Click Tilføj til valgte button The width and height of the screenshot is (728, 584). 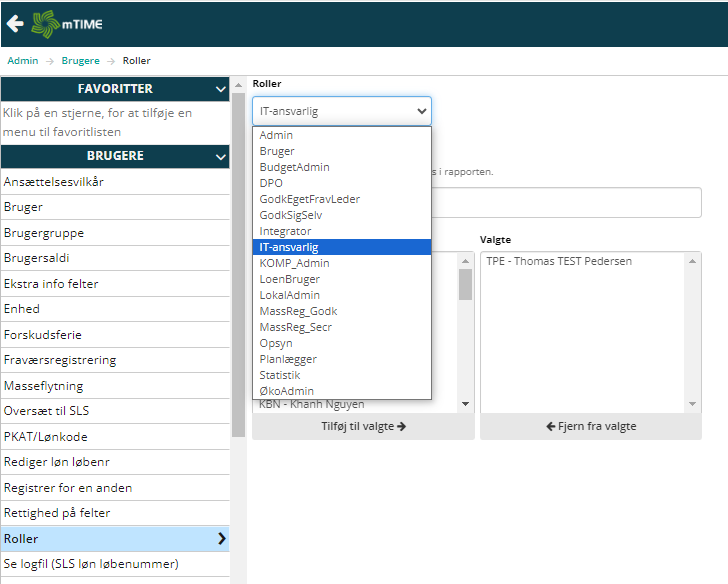(x=363, y=426)
